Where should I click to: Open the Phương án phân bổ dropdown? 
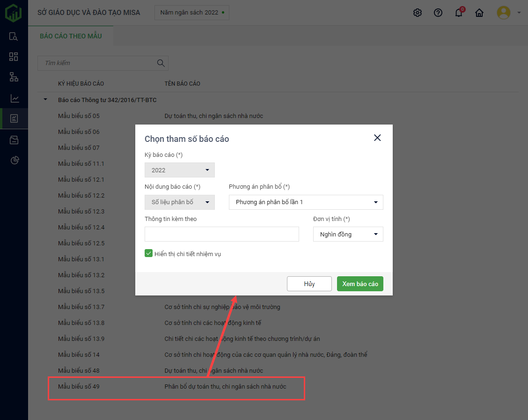[306, 202]
